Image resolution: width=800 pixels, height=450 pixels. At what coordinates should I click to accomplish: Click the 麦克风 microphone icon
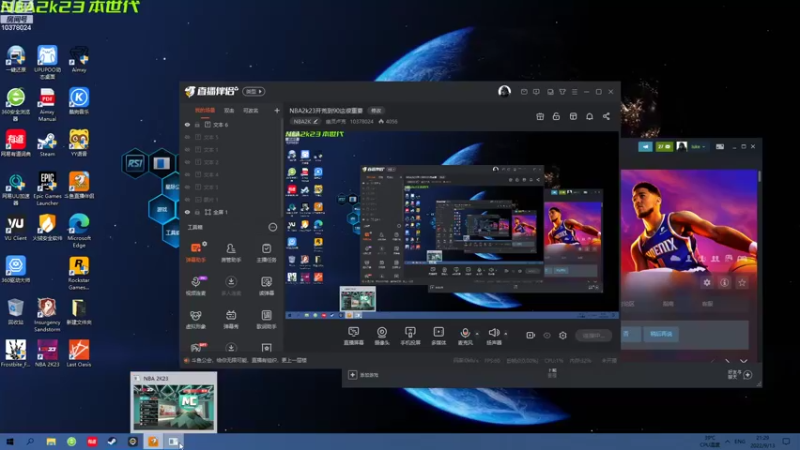point(465,333)
